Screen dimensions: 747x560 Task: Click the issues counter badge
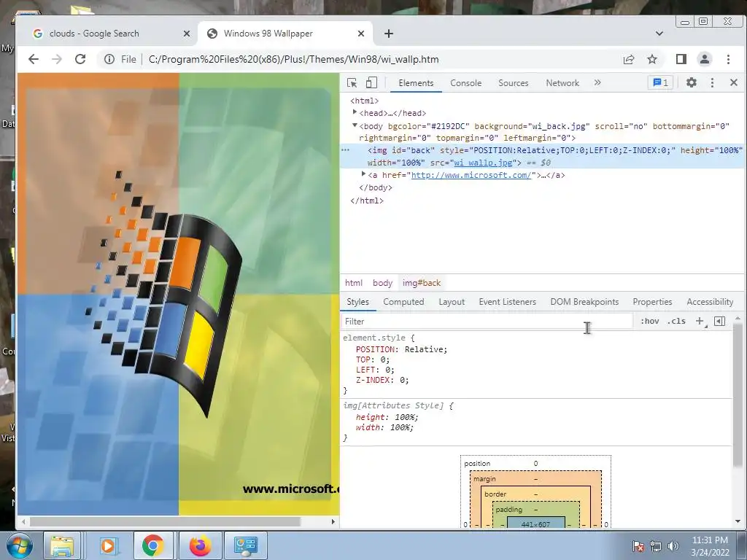660,83
